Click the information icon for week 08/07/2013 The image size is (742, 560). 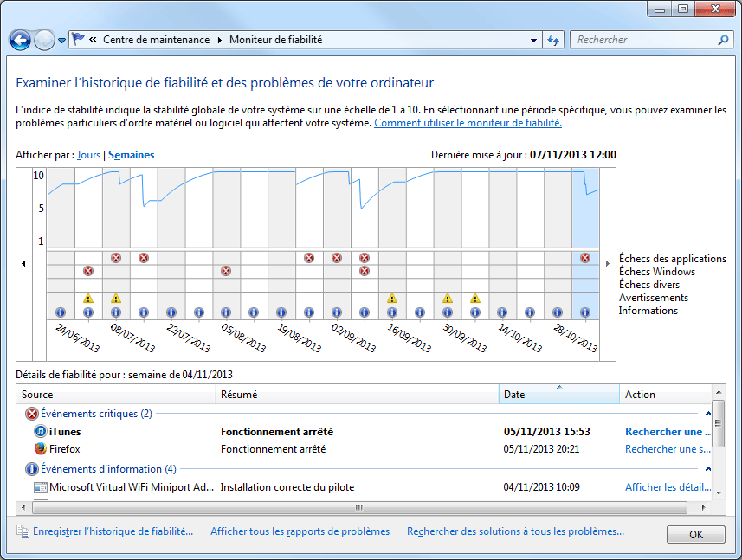click(x=116, y=312)
